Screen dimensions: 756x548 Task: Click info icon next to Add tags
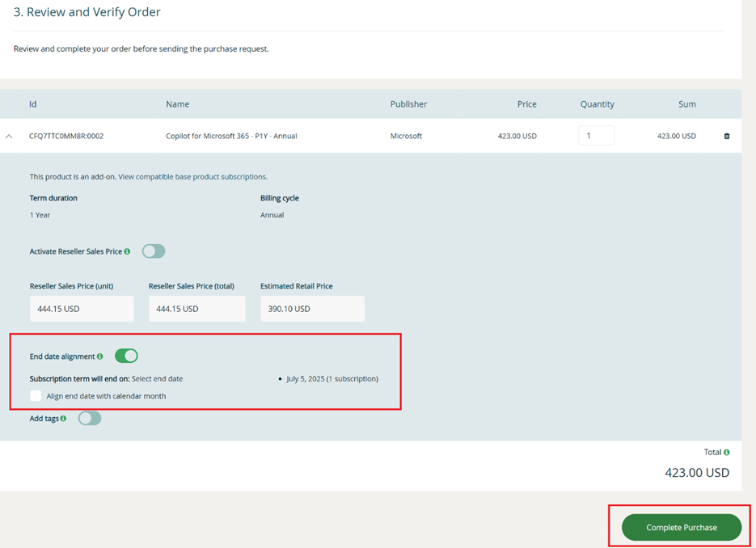(64, 419)
